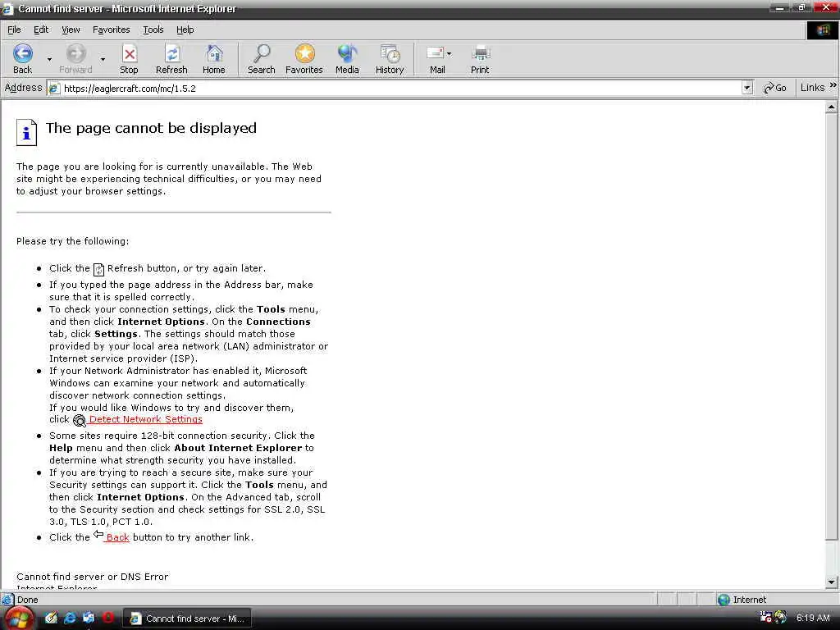Image resolution: width=840 pixels, height=630 pixels.
Task: Go to the Home page
Action: [x=214, y=59]
